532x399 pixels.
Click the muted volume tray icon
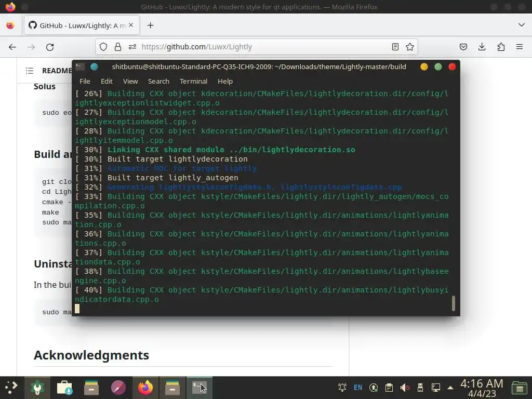(405, 387)
